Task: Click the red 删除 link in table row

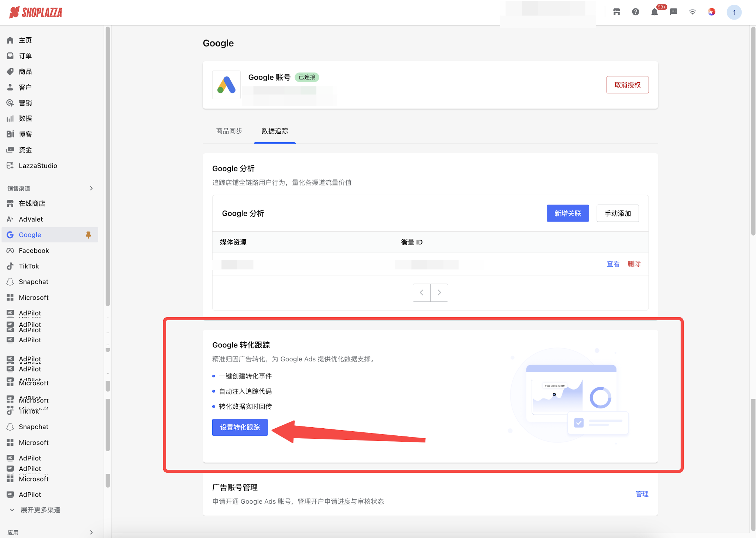Action: (x=634, y=264)
